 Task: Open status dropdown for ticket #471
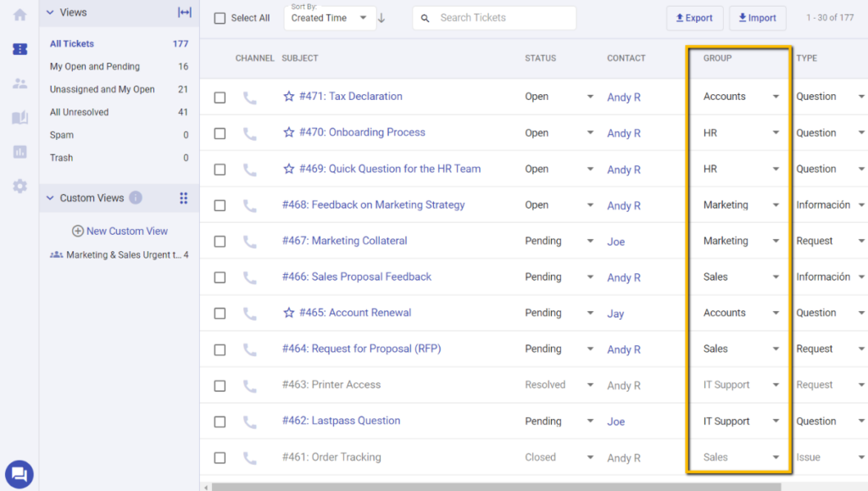[590, 97]
